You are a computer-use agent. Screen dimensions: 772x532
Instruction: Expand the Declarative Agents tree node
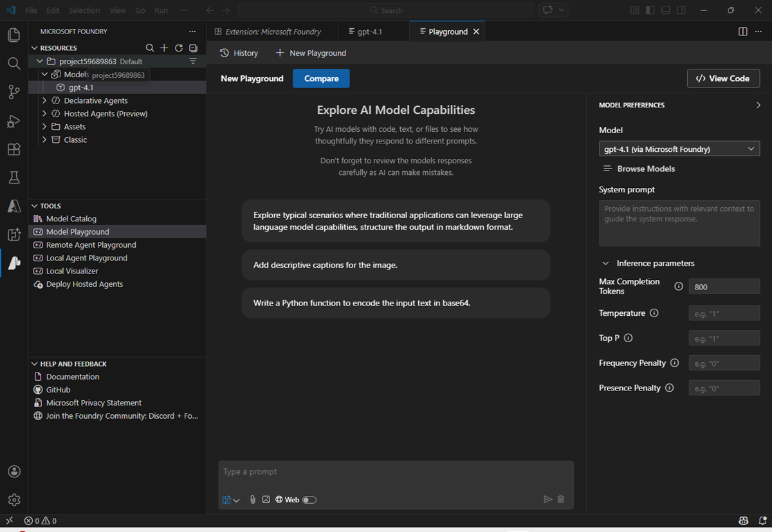coord(44,100)
